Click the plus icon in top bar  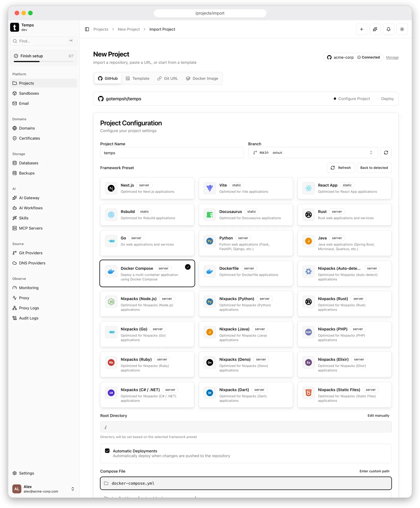tap(361, 29)
